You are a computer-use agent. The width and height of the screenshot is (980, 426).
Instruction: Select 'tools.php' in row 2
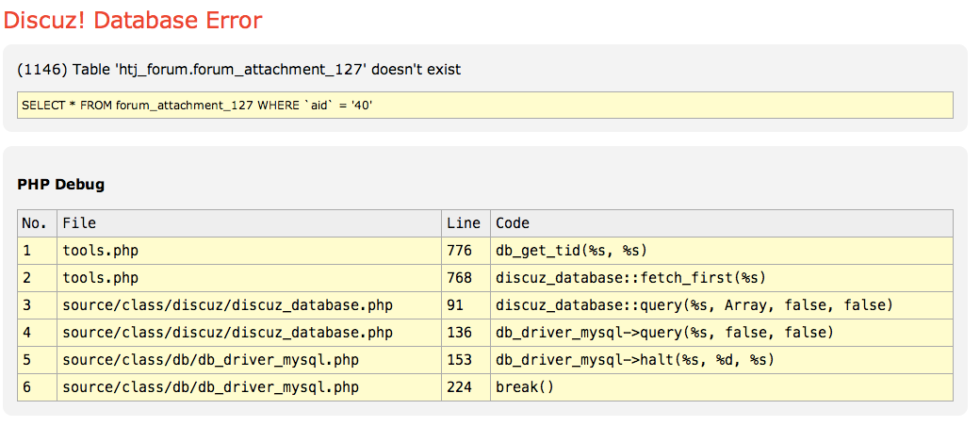[x=100, y=278]
